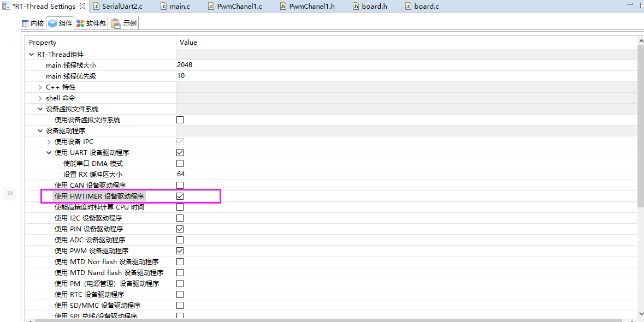Uncheck the HWTIMER device driver checkbox
644x322 pixels.
(180, 196)
